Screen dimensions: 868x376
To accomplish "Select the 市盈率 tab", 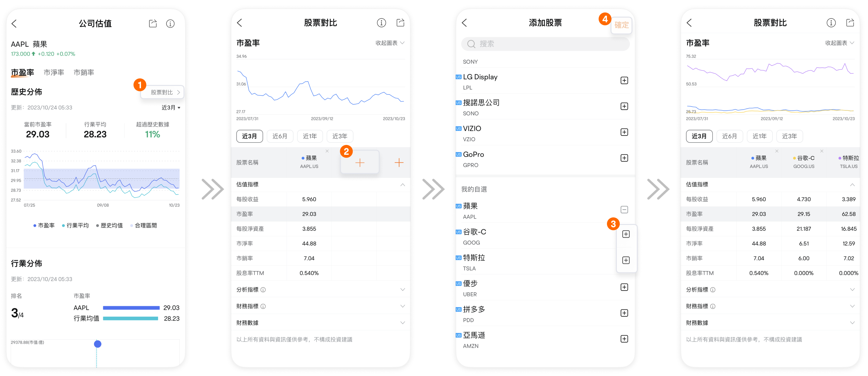I will (22, 72).
